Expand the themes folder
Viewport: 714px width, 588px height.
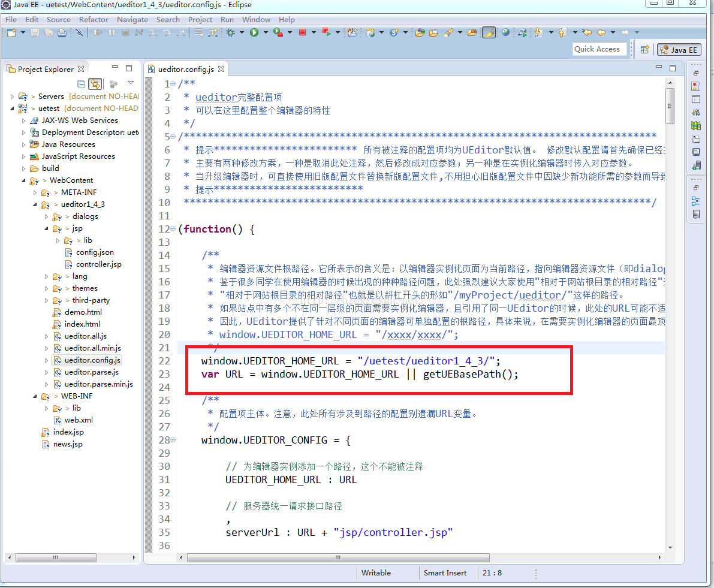[46, 288]
